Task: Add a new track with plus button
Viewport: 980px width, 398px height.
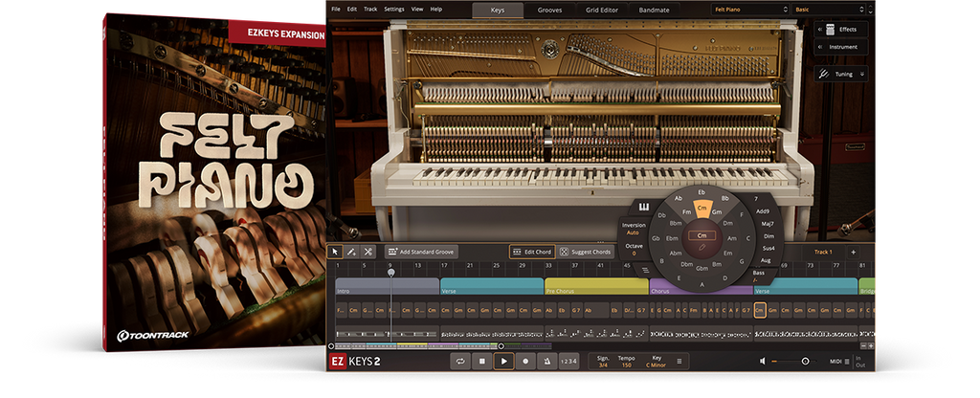Action: (x=853, y=252)
